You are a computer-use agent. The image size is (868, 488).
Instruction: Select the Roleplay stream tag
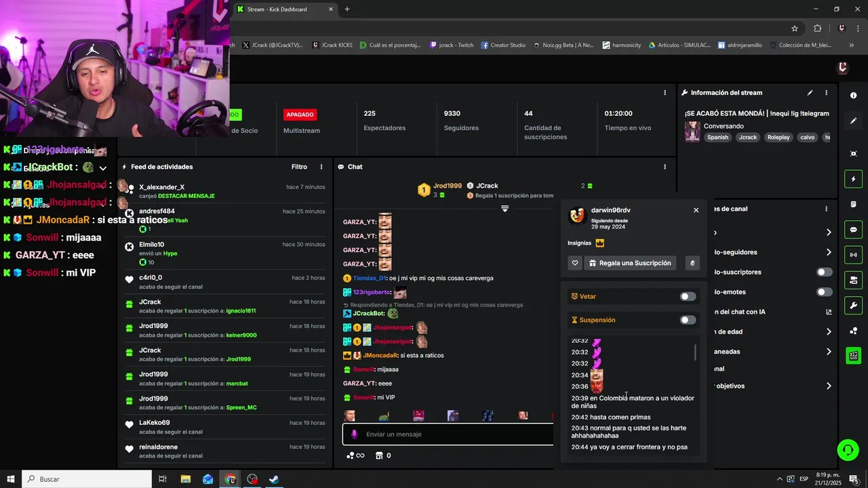coord(778,137)
